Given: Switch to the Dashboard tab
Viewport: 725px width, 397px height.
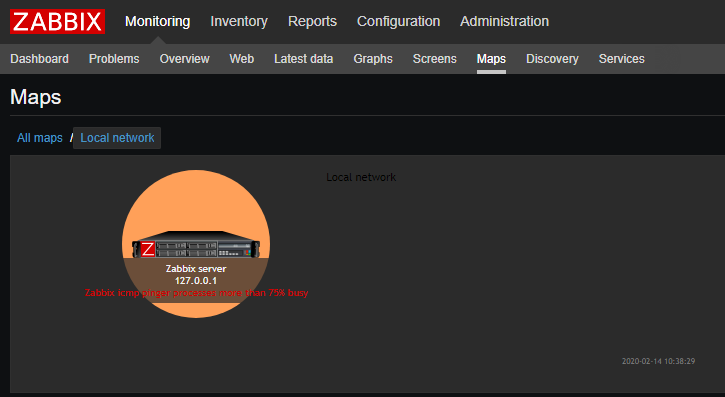Looking at the screenshot, I should [39, 59].
